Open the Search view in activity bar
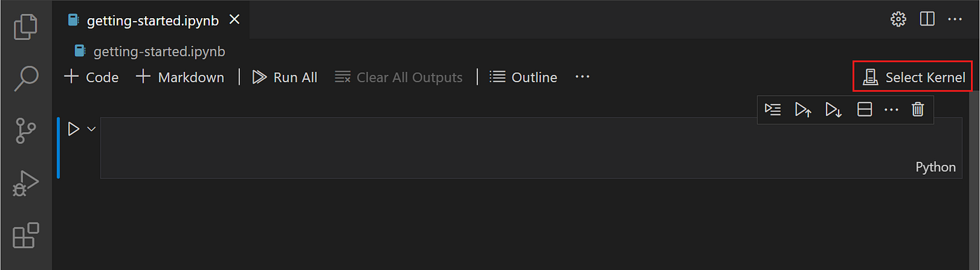This screenshot has width=980, height=270. (x=26, y=78)
